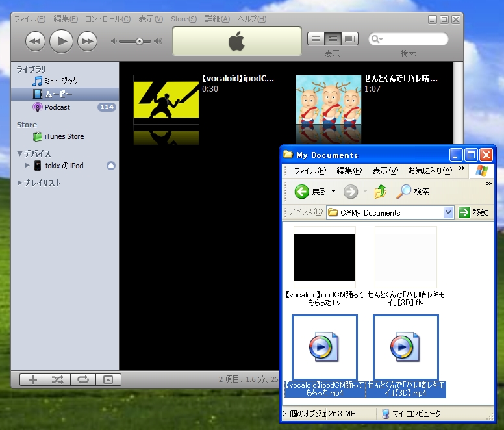Select ムービー in iTunes library
This screenshot has width=504, height=430.
point(65,94)
